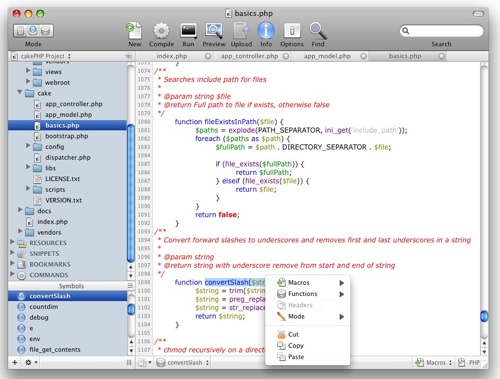This screenshot has width=500, height=379.
Task: Close the index.php tab
Action: pyautogui.click(x=208, y=56)
